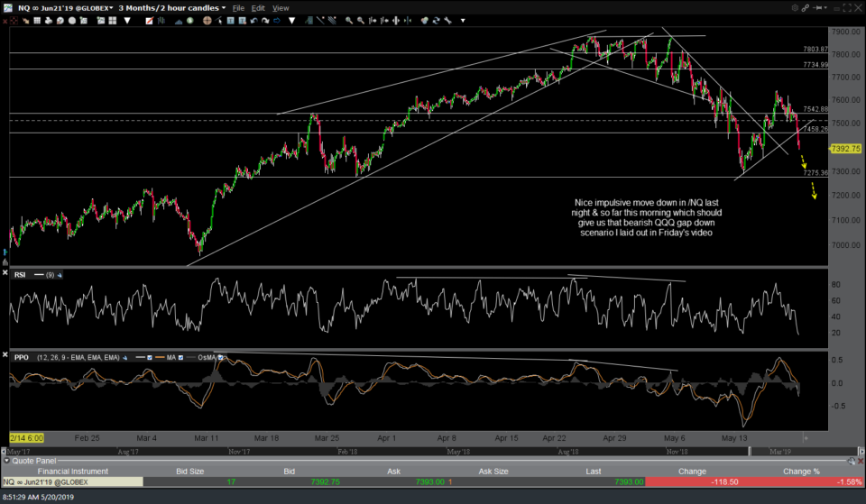This screenshot has height=504, width=866.
Task: Click the right arrow of historical time scrollbar
Action: 861,451
